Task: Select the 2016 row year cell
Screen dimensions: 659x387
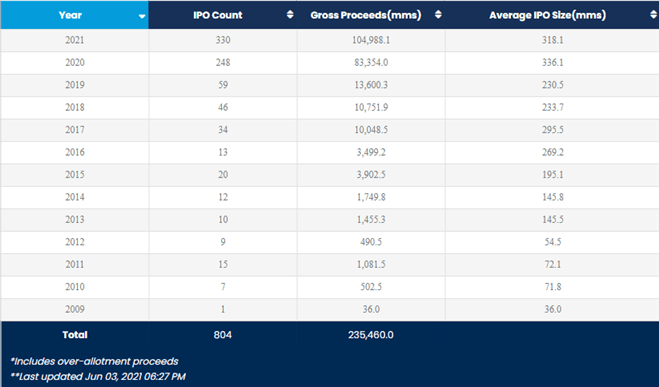Action: point(75,152)
